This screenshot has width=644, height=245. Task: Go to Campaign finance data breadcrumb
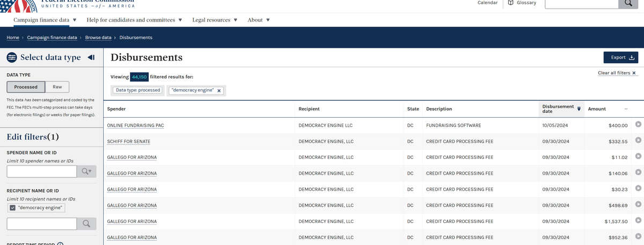53,38
